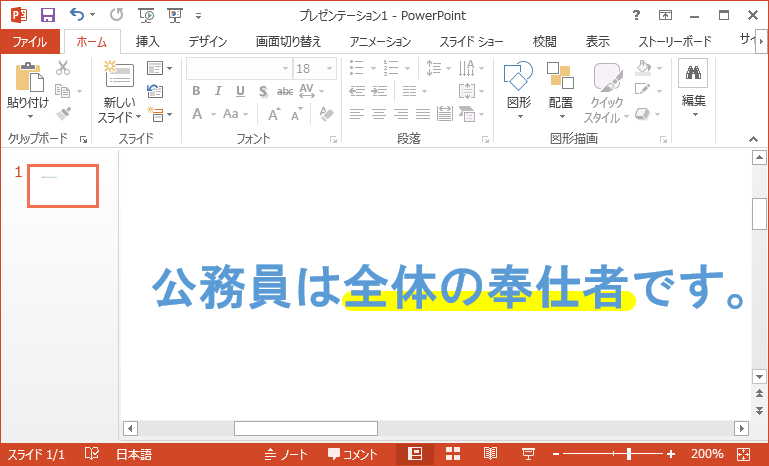The width and height of the screenshot is (769, 466).
Task: Click the 200% zoom level button
Action: [x=707, y=454]
